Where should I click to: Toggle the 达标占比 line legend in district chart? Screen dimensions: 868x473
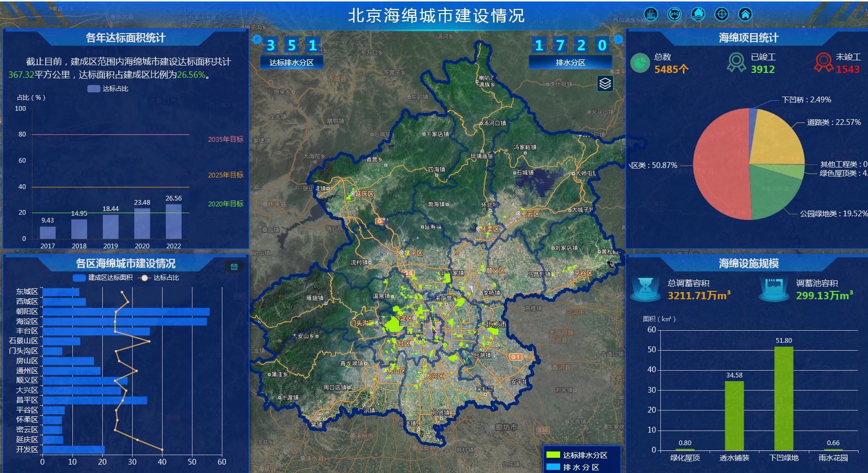(x=159, y=278)
